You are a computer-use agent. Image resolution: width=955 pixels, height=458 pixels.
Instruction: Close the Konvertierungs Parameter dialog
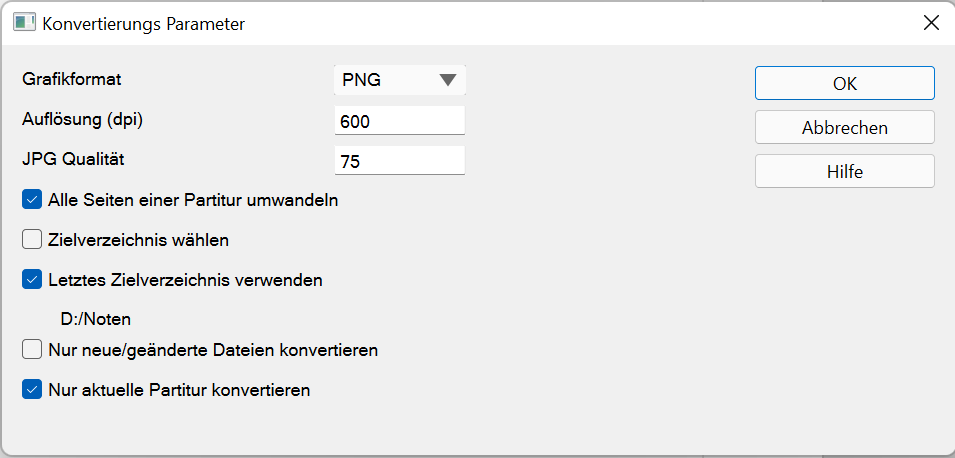pos(930,23)
